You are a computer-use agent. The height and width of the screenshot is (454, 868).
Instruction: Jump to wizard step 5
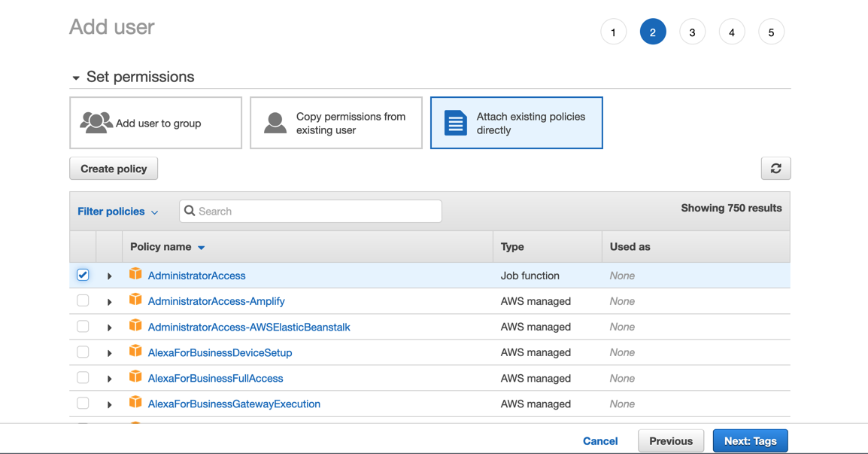coord(771,32)
